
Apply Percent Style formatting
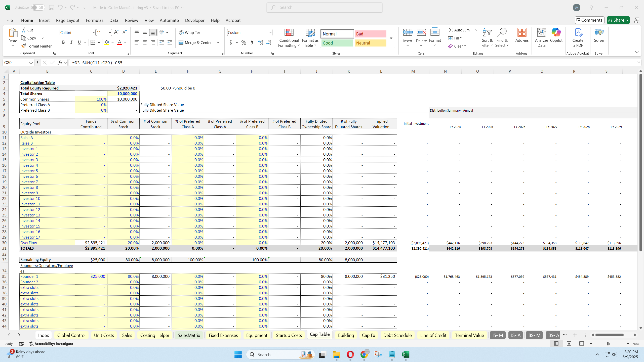click(243, 42)
